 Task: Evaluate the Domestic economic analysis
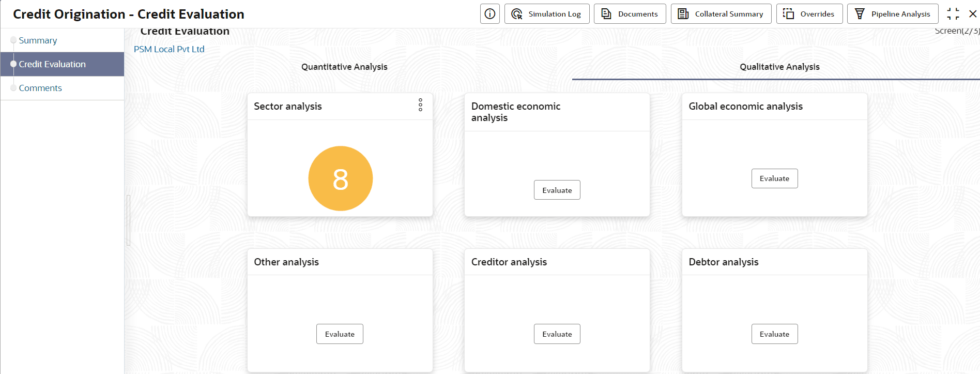point(557,190)
